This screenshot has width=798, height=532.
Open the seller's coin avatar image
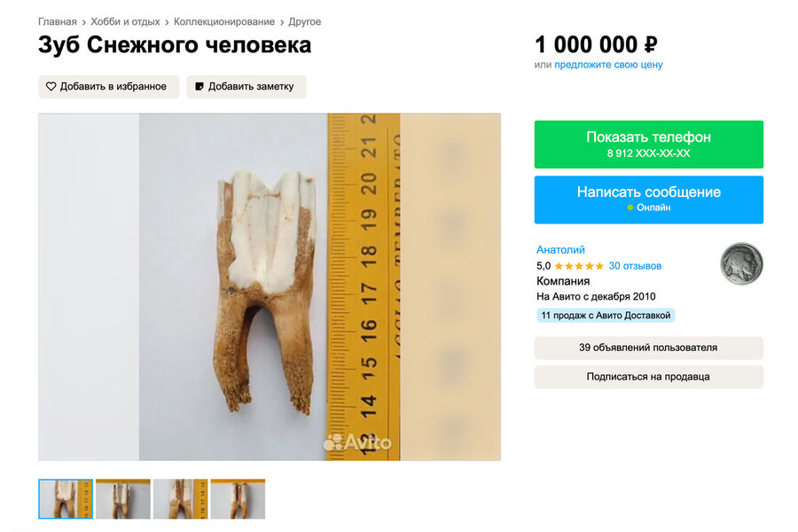(741, 263)
